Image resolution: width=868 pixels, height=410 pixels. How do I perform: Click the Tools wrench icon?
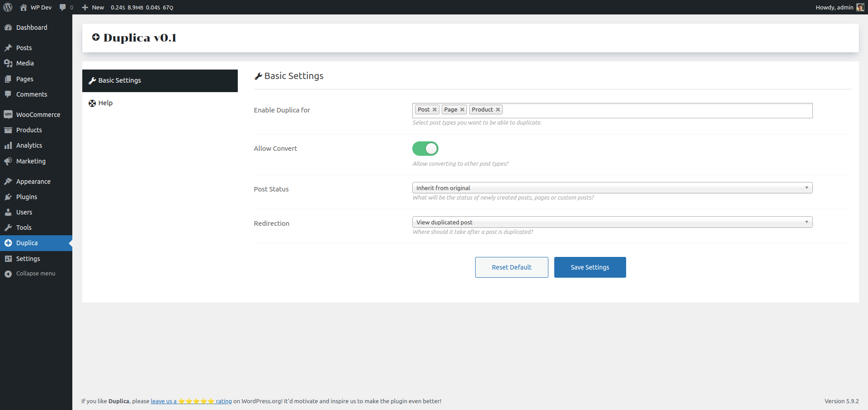coord(8,228)
